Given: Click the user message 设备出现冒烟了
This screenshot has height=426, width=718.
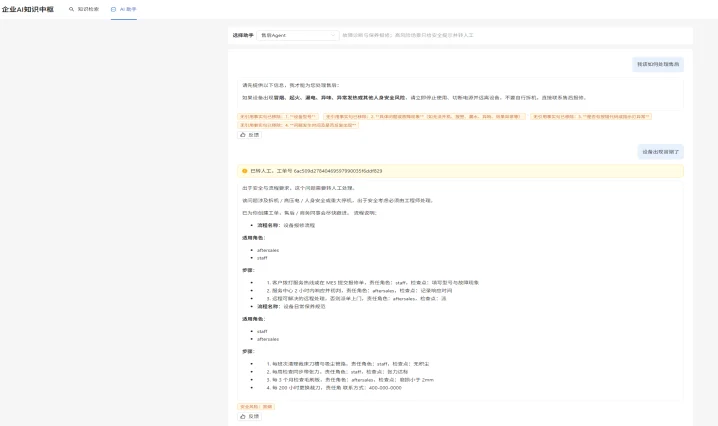Looking at the screenshot, I should click(660, 152).
